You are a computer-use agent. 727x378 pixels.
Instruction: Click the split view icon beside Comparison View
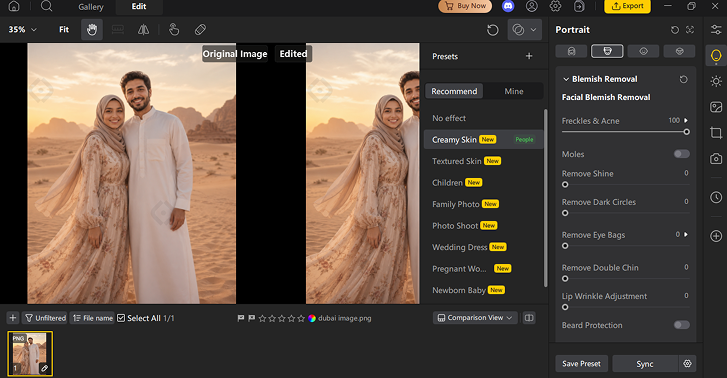[x=529, y=318]
